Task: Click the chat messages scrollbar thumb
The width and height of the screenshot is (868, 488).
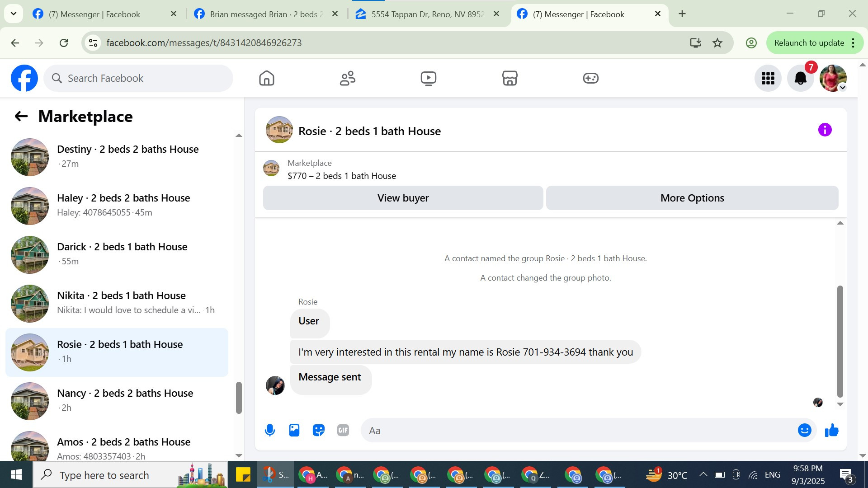Action: click(840, 341)
